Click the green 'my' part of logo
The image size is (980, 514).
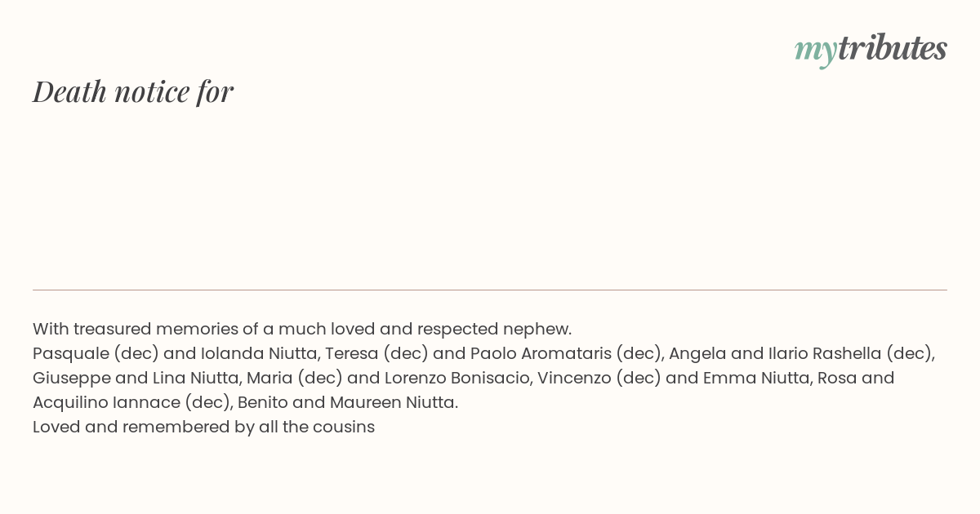pos(815,52)
